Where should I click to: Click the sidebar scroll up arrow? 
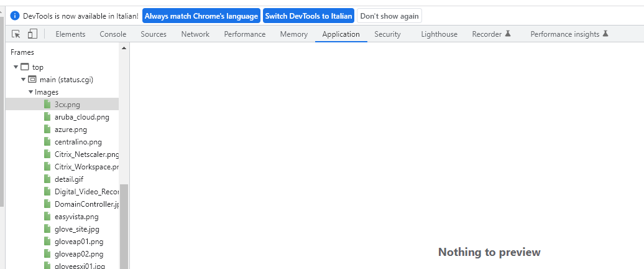tap(124, 48)
